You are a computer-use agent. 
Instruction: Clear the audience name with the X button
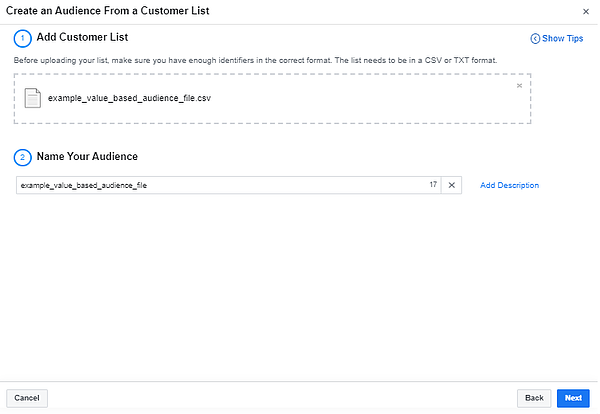tap(451, 185)
